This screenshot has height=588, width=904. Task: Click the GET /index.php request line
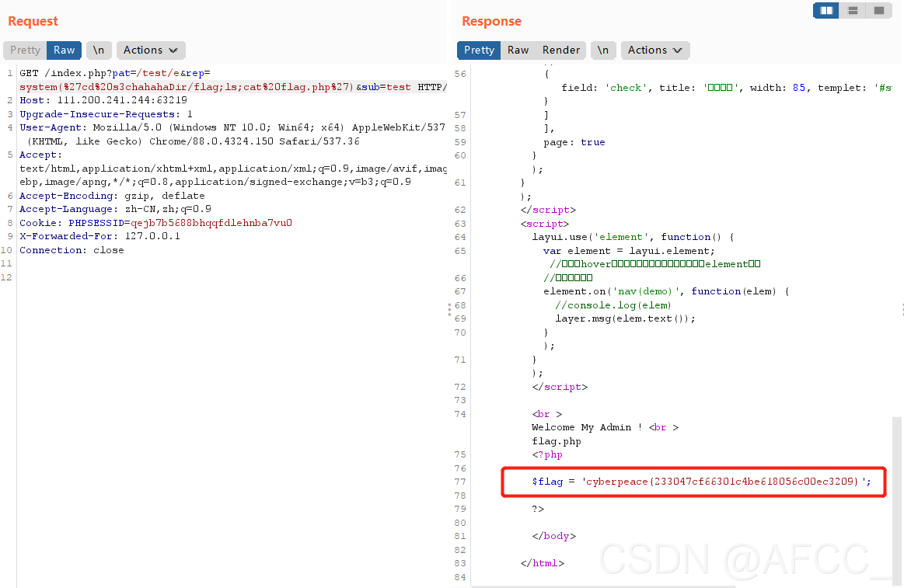click(115, 73)
